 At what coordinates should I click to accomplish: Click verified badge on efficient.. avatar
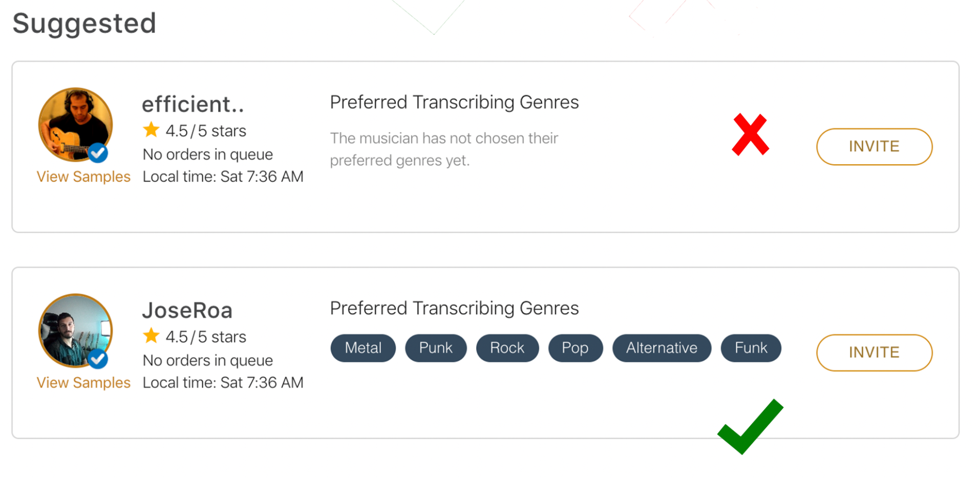tap(98, 153)
